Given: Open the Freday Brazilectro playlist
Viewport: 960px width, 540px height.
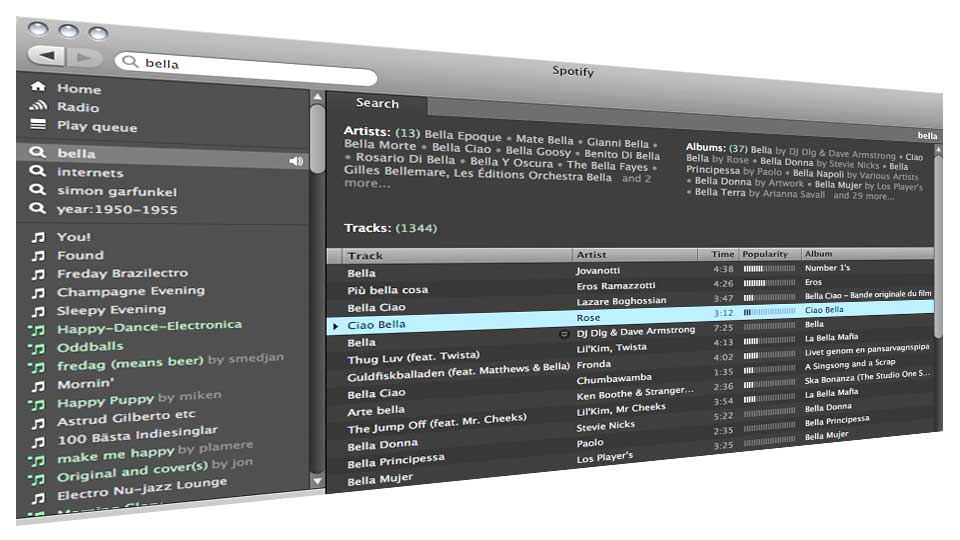Looking at the screenshot, I should [122, 273].
